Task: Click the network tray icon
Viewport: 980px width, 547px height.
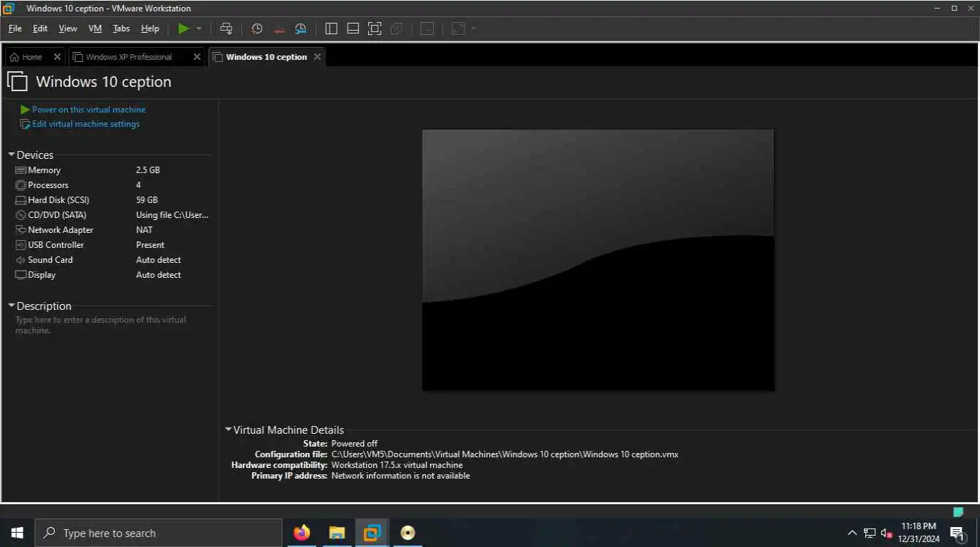Action: click(x=870, y=533)
